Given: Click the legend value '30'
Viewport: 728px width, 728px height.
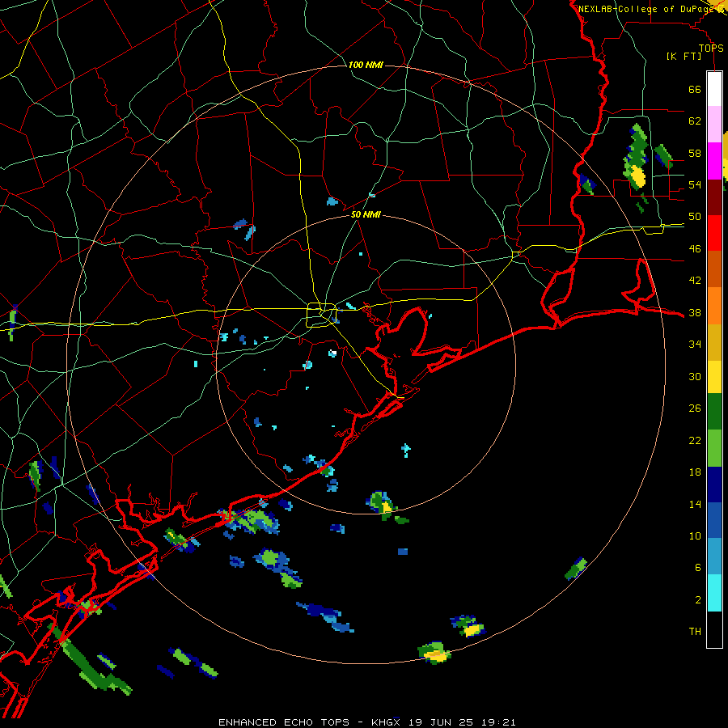Looking at the screenshot, I should [x=695, y=376].
